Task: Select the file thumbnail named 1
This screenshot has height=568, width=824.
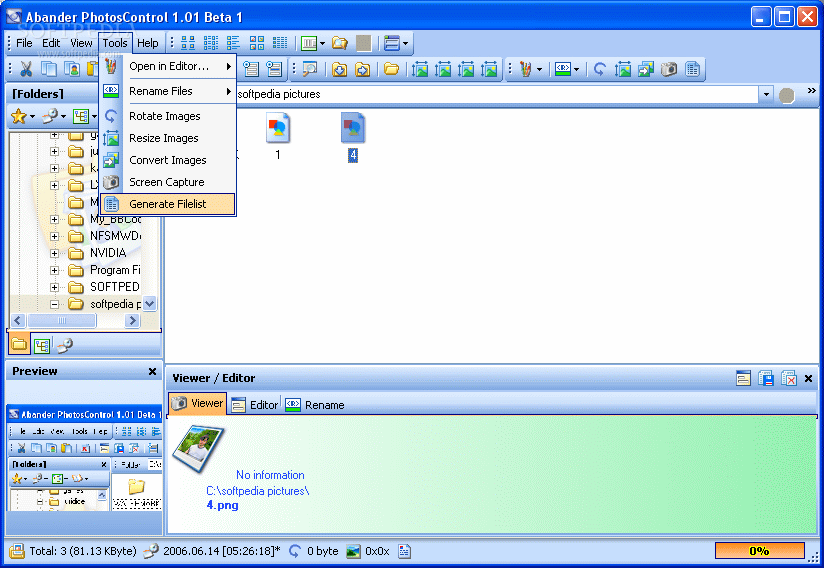Action: (x=278, y=136)
